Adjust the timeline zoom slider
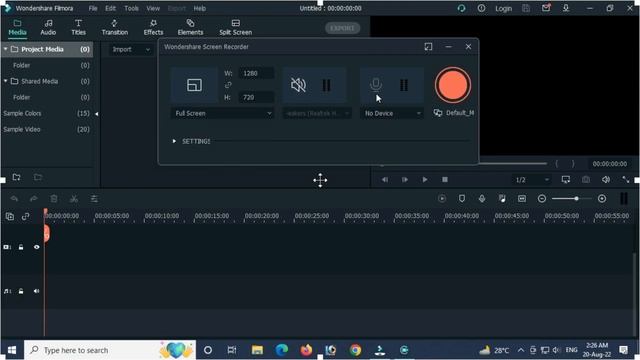Screen dimensions: 640x360 click(x=576, y=199)
